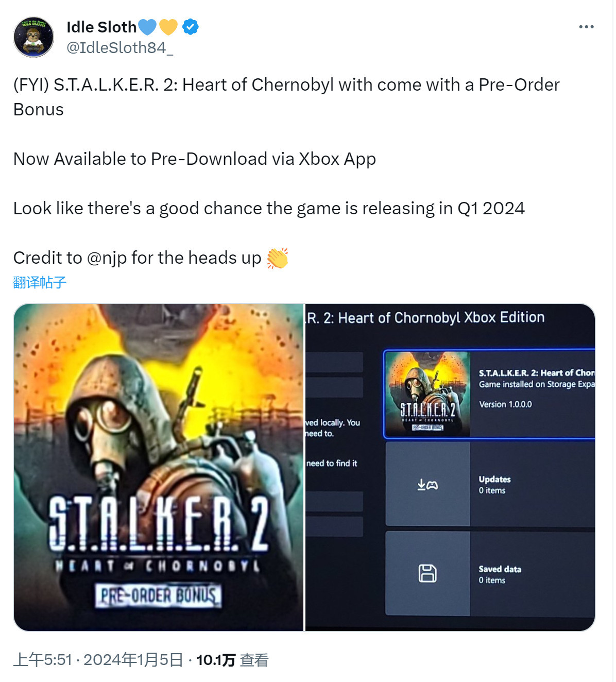
Task: Open the Idle Sloth display name
Action: coord(101,27)
